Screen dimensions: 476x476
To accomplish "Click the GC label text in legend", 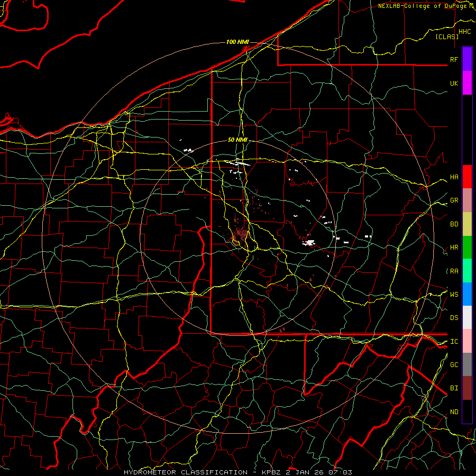I will [x=454, y=365].
